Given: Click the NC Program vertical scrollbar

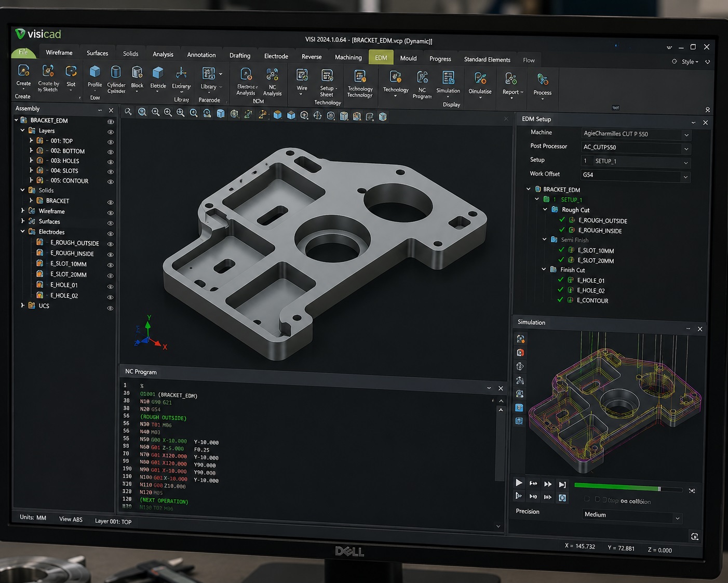Looking at the screenshot, I should click(501, 446).
